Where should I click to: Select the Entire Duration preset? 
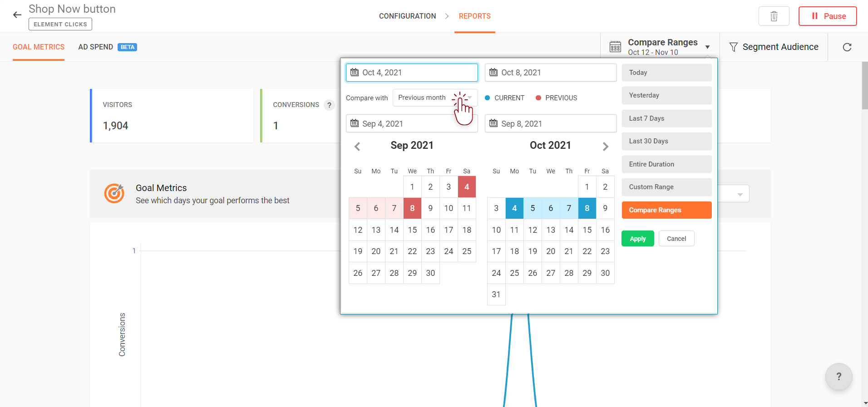(666, 164)
